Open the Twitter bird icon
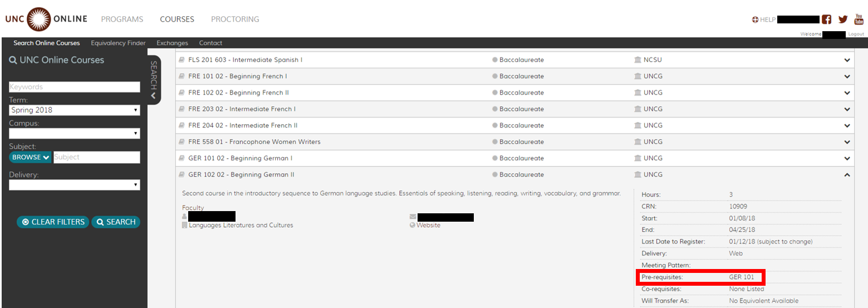The height and width of the screenshot is (308, 868). [x=843, y=19]
